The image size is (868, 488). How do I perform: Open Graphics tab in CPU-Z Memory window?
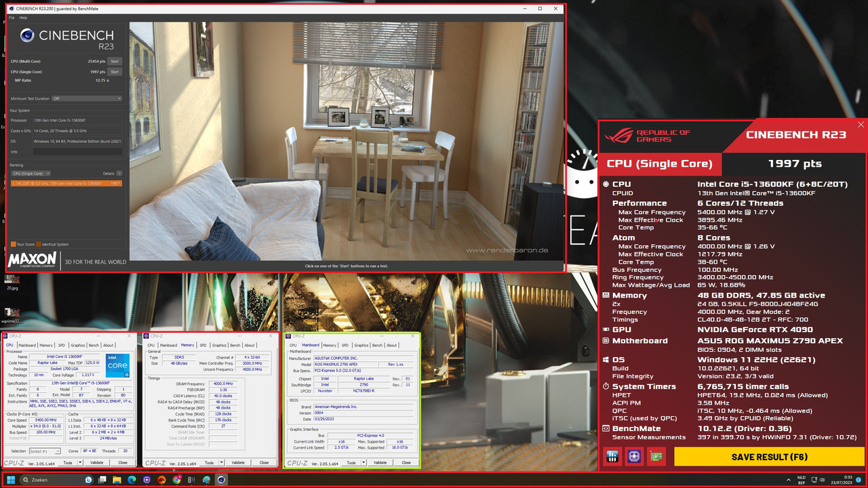click(x=220, y=345)
